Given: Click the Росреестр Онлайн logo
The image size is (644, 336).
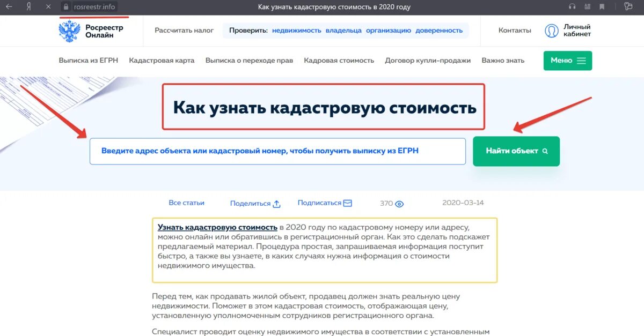Looking at the screenshot, I should tap(91, 31).
